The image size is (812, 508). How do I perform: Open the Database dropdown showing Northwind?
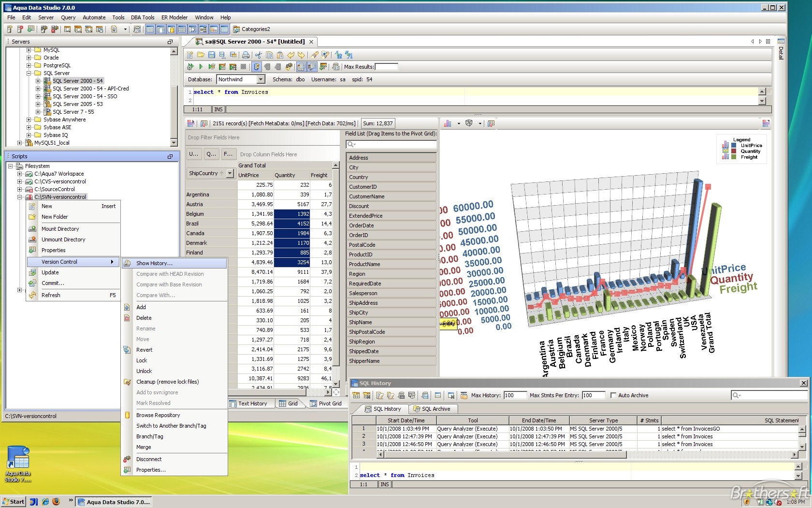(x=261, y=79)
